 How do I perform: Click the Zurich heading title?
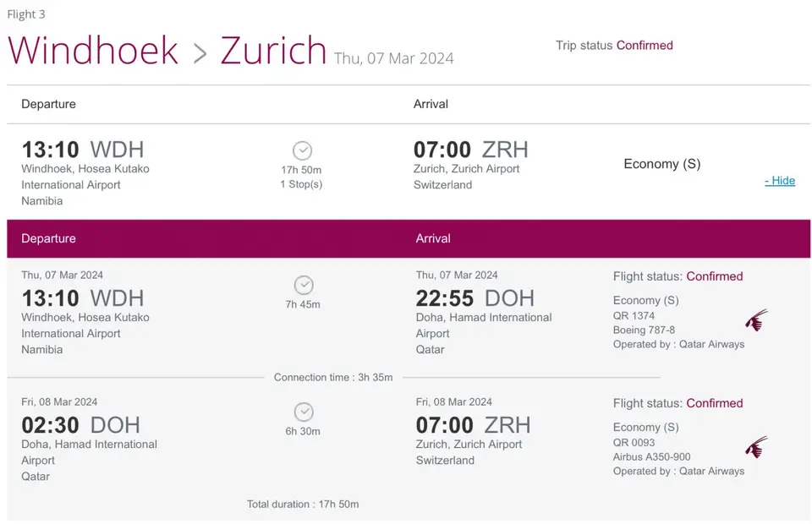point(273,50)
